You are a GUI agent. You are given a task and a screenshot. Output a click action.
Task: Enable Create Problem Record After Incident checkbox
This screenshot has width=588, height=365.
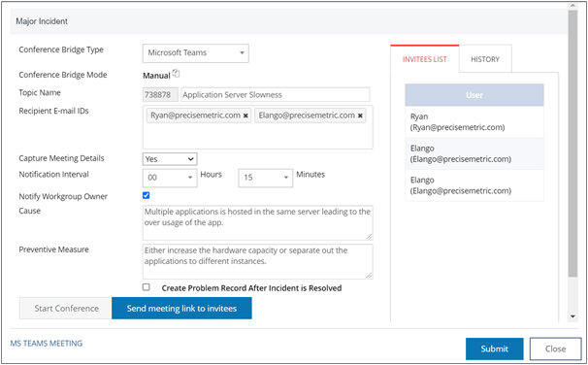tap(147, 287)
